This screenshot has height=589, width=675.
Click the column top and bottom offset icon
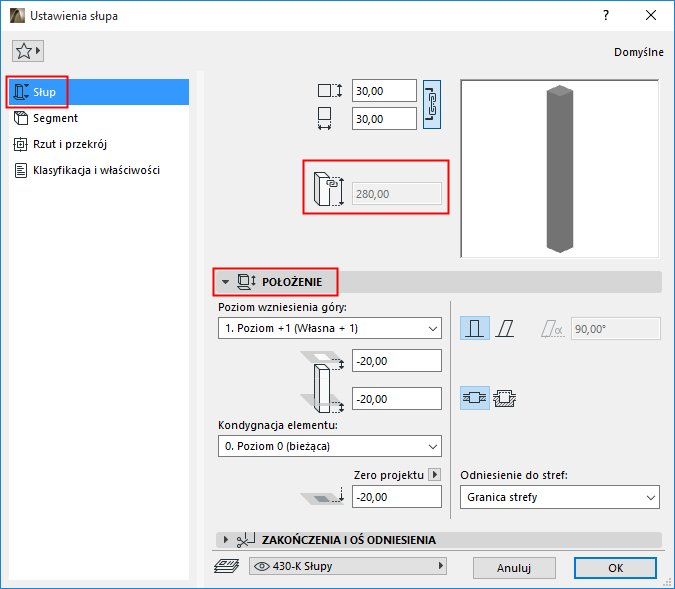point(322,382)
